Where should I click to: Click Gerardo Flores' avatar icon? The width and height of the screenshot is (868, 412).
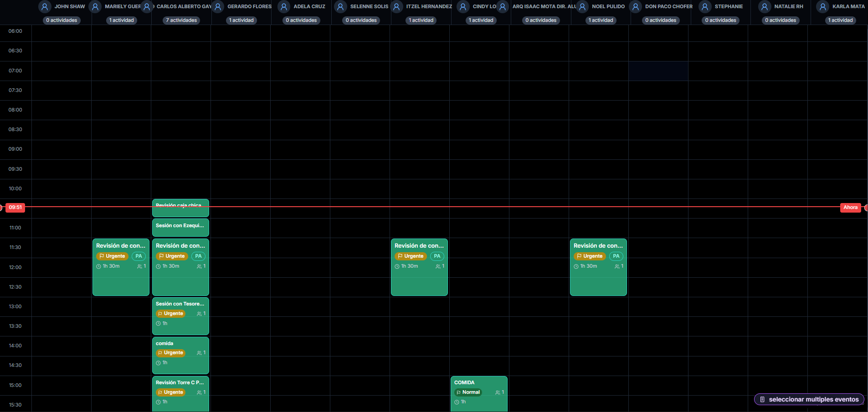tap(218, 7)
